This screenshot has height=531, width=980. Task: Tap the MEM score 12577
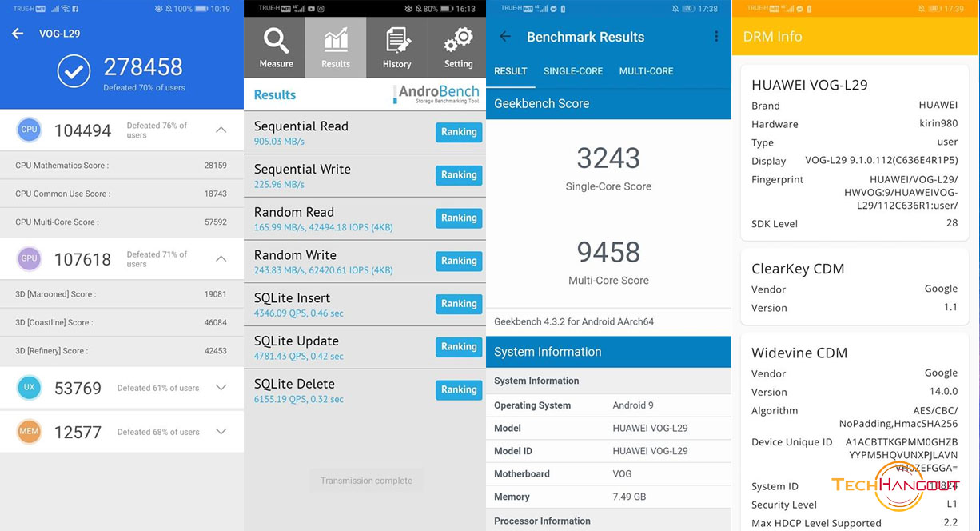tap(78, 433)
